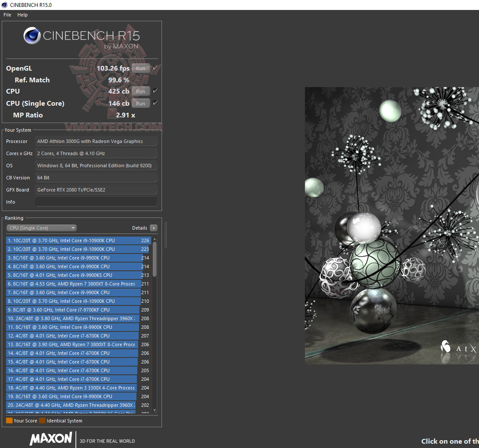
Task: Toggle the OpenGL test checkbox
Action: pos(155,68)
